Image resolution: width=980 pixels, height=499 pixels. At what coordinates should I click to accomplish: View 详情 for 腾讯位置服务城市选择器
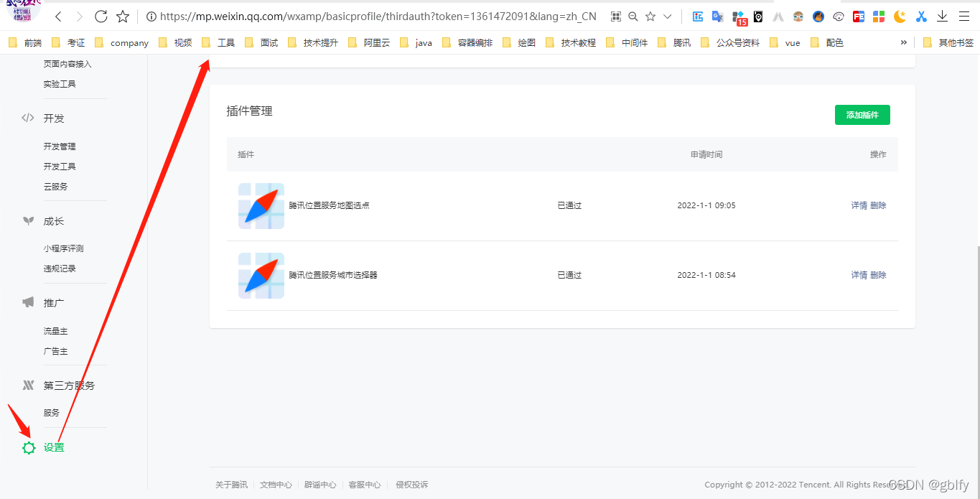[859, 275]
